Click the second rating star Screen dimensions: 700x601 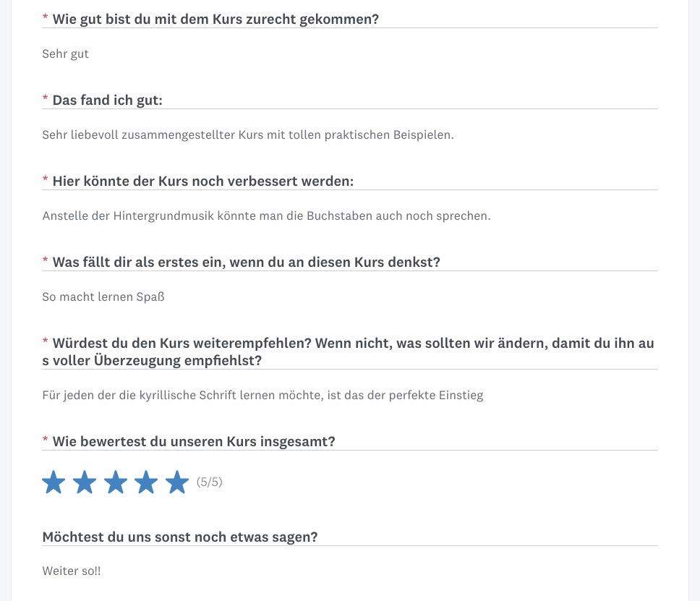point(85,482)
